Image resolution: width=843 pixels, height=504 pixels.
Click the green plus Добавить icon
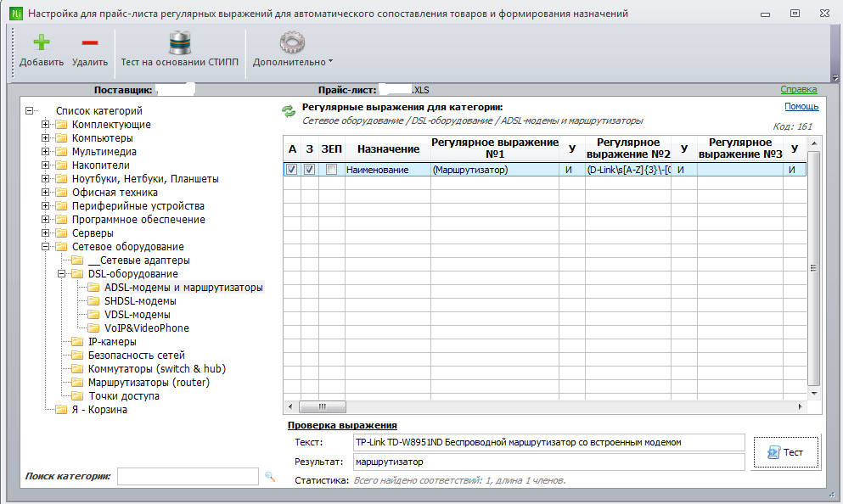(42, 42)
